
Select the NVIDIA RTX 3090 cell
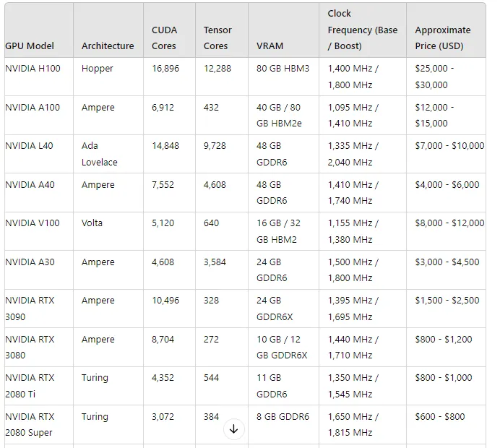[x=30, y=309]
